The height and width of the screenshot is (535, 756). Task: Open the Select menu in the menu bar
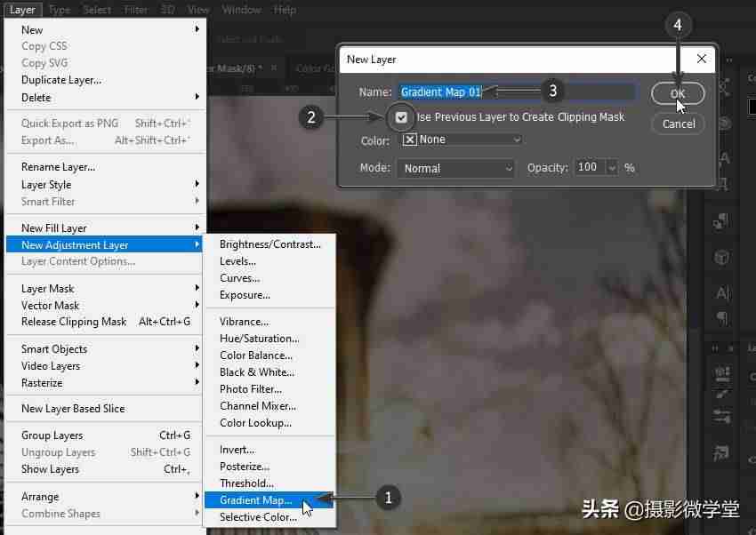(97, 10)
